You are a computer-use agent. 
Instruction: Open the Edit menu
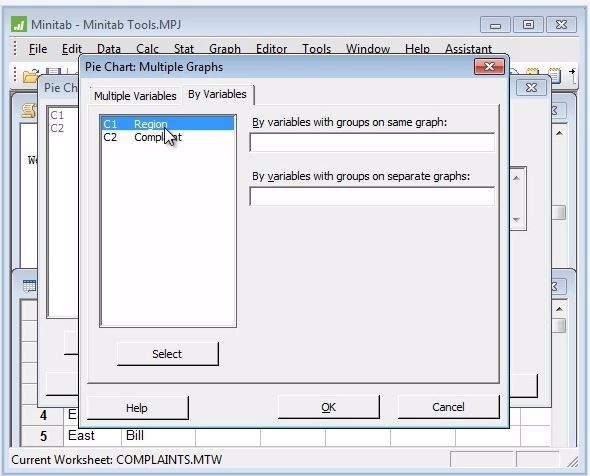(x=71, y=49)
